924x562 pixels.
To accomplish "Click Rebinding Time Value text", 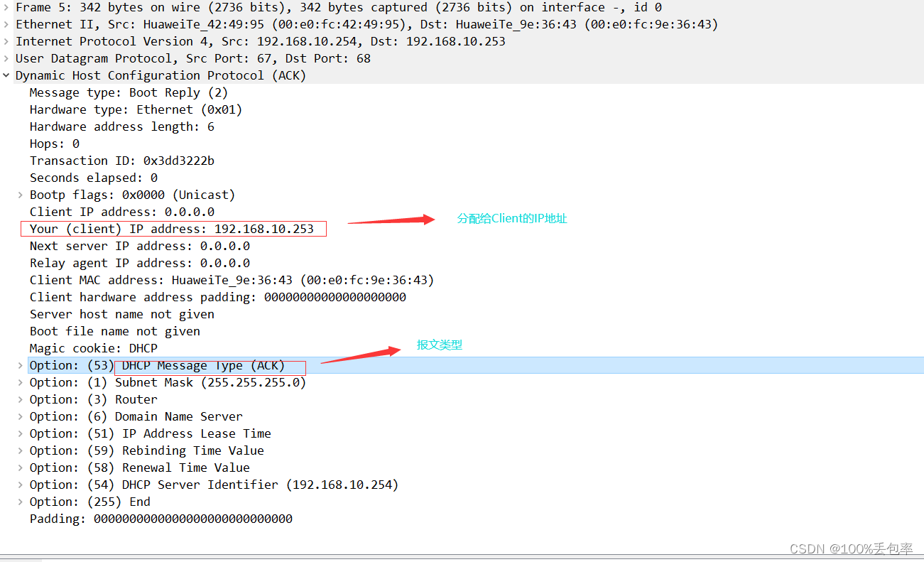I will [193, 451].
